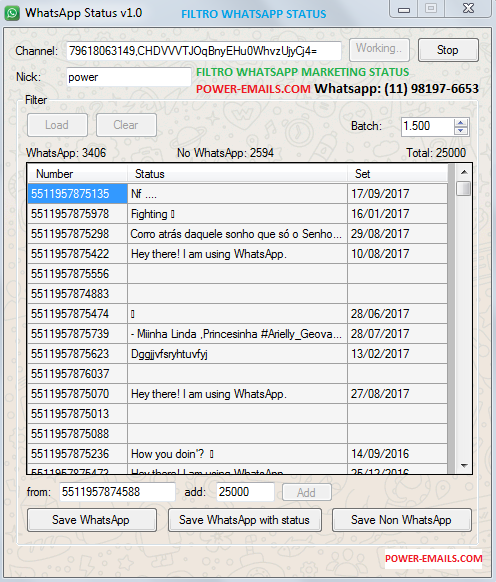Sort by the Number column header
This screenshot has width=496, height=582.
click(x=78, y=174)
